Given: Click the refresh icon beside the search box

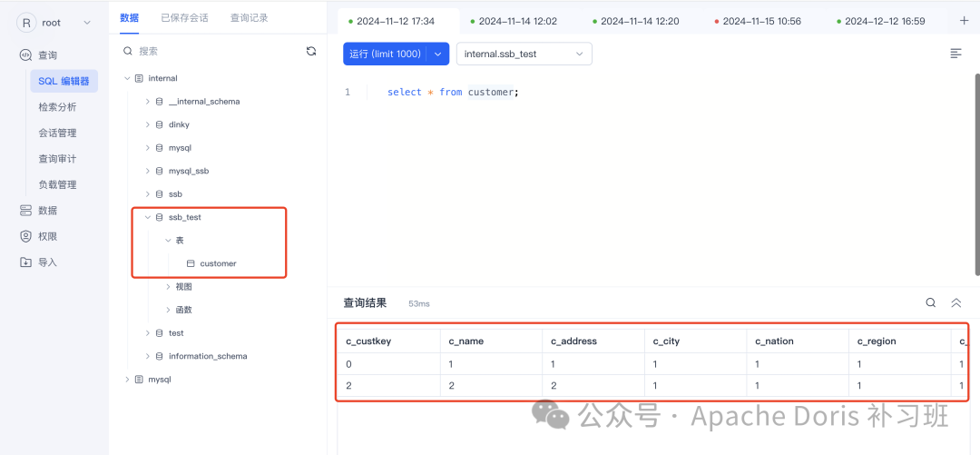Looking at the screenshot, I should [x=311, y=52].
